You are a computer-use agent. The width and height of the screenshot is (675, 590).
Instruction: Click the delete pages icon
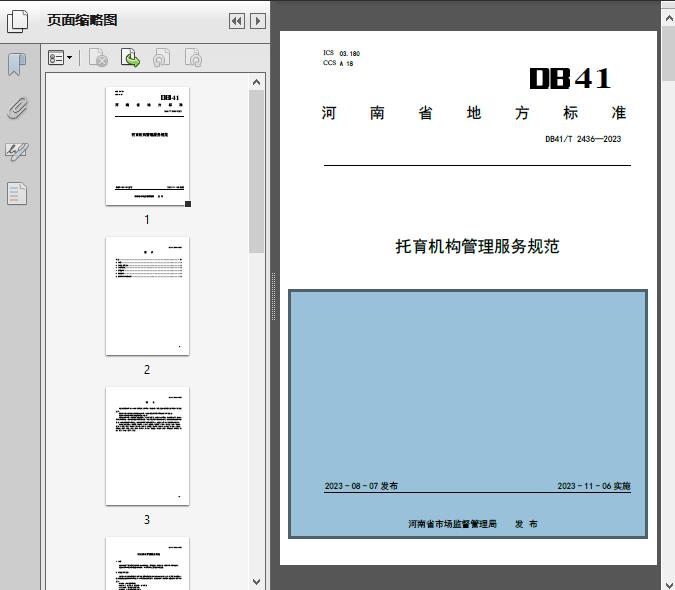click(x=98, y=58)
